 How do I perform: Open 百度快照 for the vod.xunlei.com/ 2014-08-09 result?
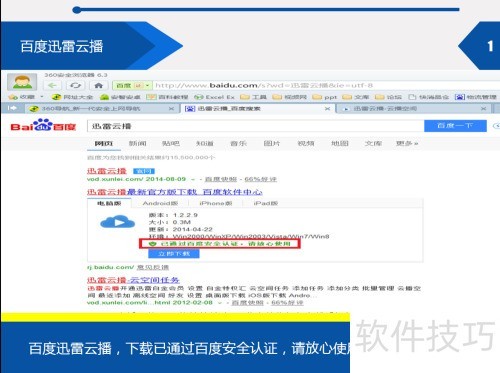point(221,179)
